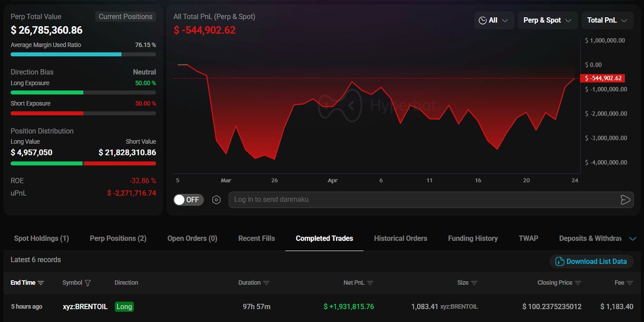Viewport: 644px width, 322px height.
Task: Click the closing price $100.2375235012
Action: point(552,307)
